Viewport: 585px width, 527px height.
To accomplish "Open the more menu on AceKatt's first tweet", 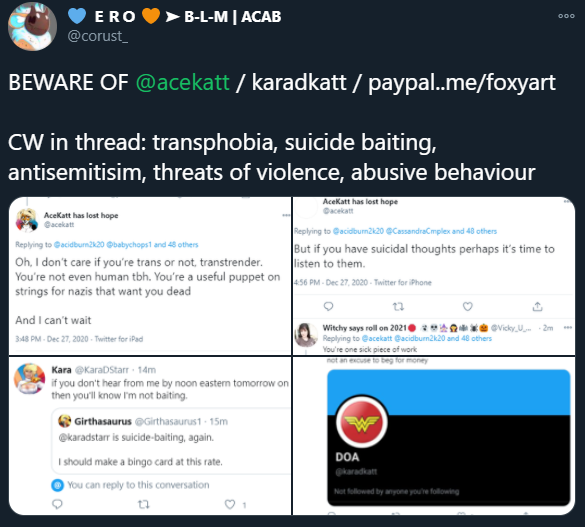I will pyautogui.click(x=286, y=215).
